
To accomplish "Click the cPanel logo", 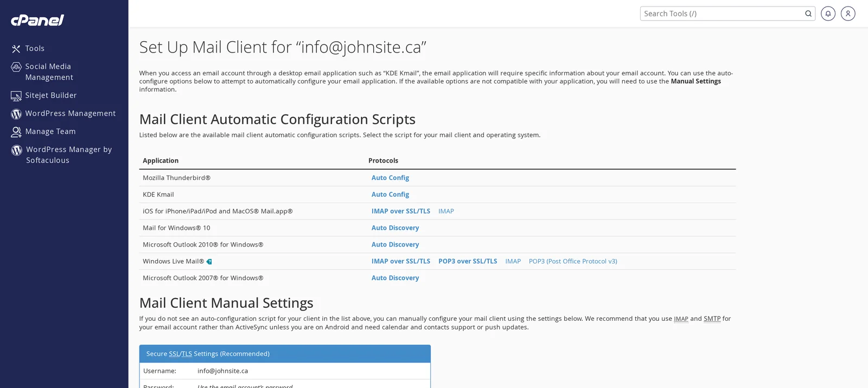I will [37, 20].
